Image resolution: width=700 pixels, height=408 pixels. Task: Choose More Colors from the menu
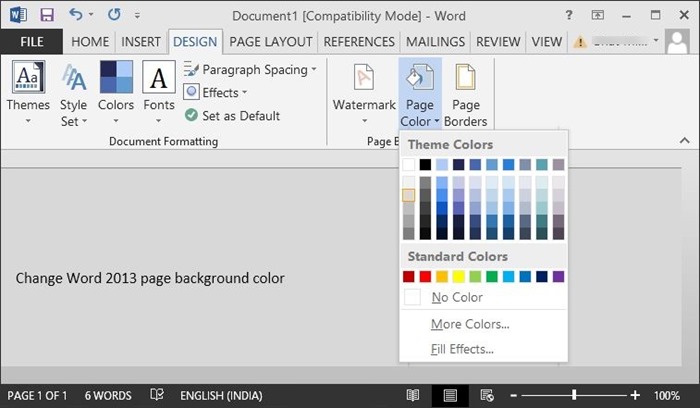470,324
